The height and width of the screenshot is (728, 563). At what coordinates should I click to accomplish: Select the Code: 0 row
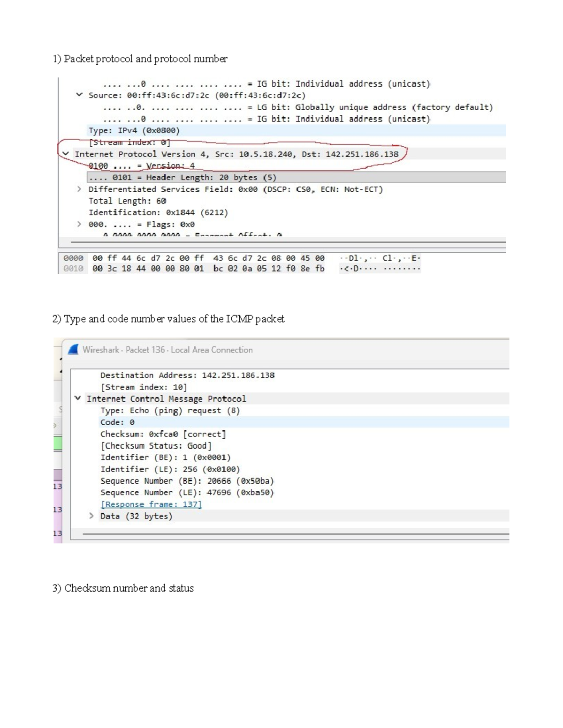pos(289,422)
